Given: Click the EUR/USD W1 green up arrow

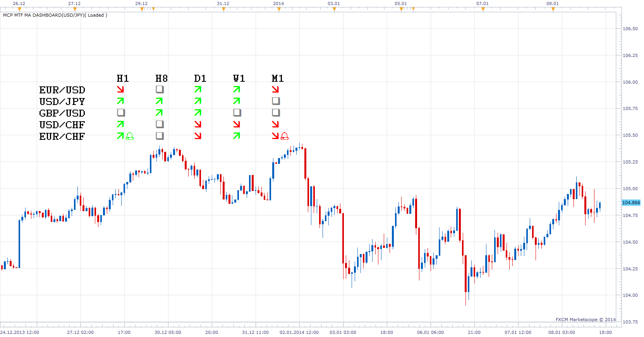Looking at the screenshot, I should (x=237, y=89).
